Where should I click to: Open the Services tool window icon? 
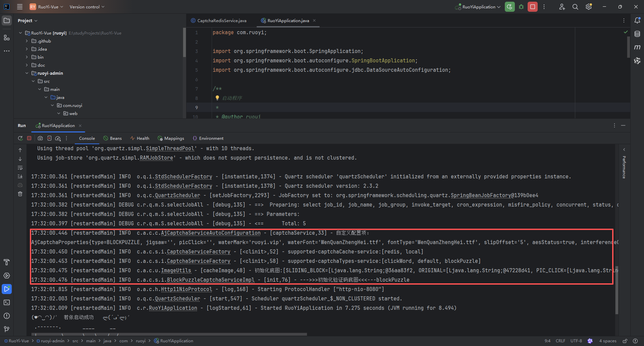click(7, 276)
